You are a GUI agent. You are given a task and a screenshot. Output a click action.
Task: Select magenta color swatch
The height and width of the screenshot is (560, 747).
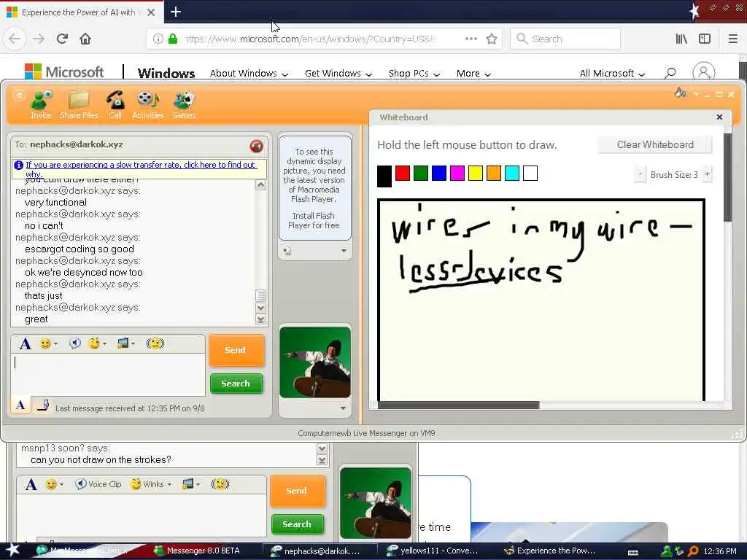point(457,174)
